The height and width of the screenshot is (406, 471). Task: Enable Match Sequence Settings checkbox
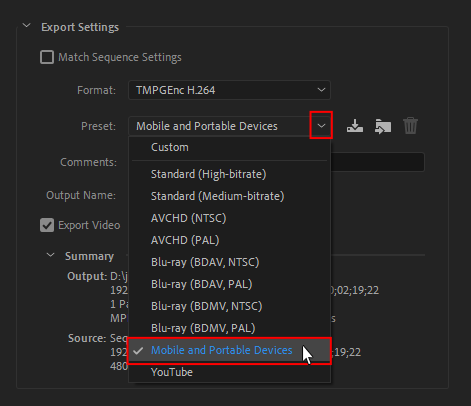point(47,57)
